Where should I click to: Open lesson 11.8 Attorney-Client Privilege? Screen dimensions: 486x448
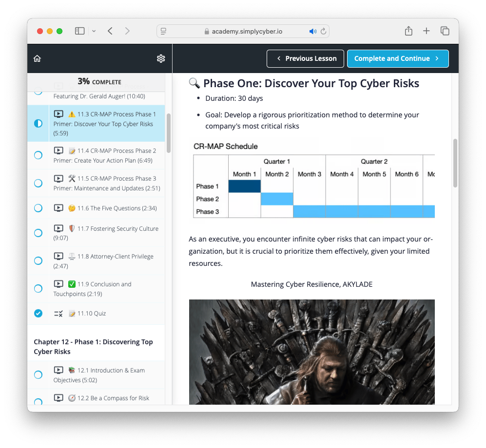tap(96, 261)
